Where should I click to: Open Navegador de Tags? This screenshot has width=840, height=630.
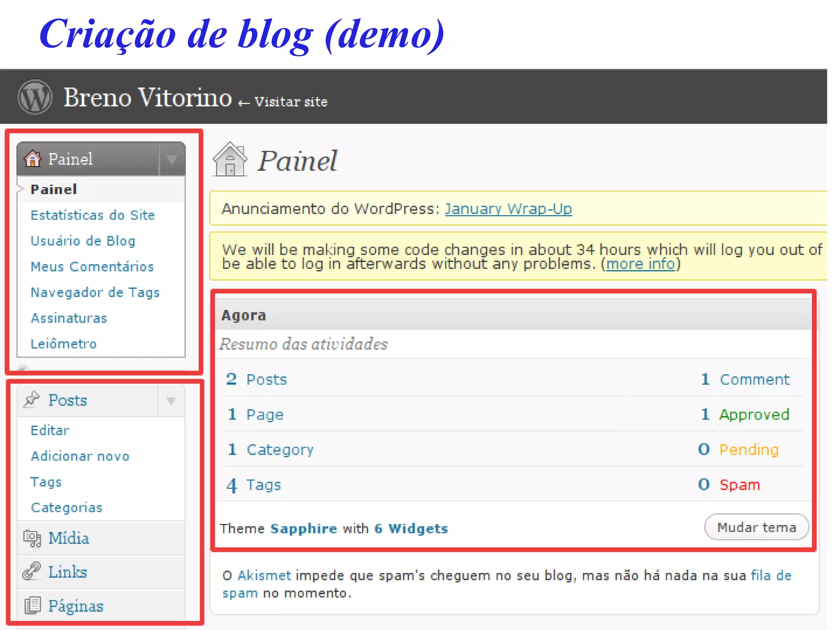tap(95, 292)
